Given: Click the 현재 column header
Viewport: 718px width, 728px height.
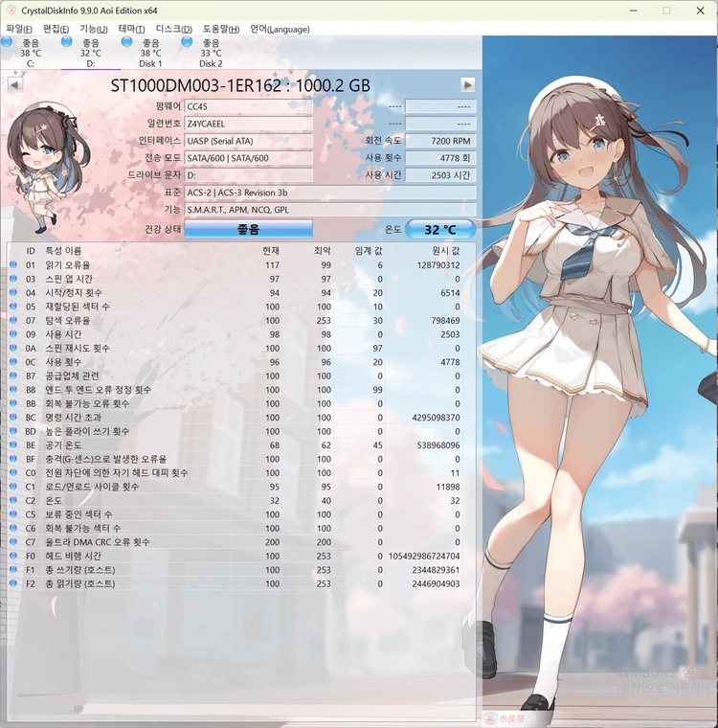Looking at the screenshot, I should click(x=271, y=251).
